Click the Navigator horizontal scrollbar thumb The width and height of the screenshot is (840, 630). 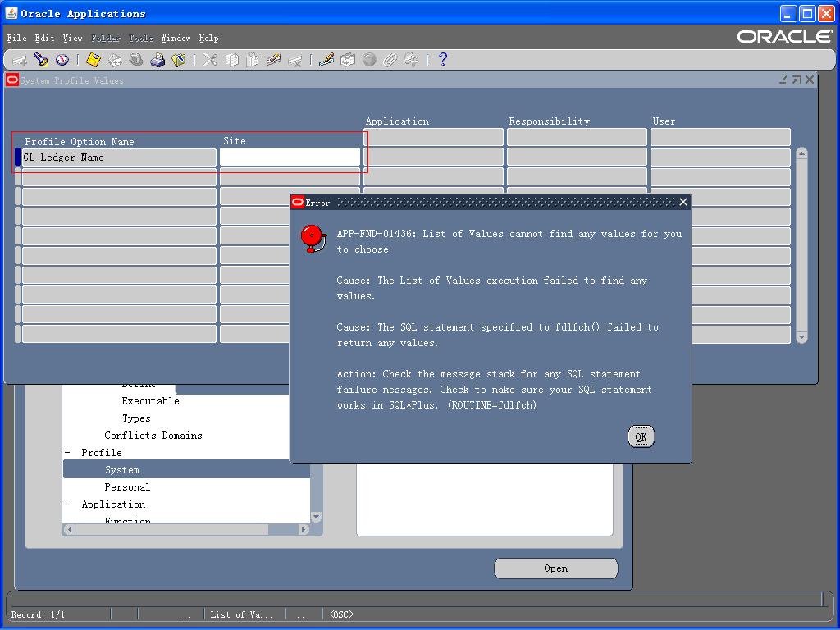tap(171, 529)
